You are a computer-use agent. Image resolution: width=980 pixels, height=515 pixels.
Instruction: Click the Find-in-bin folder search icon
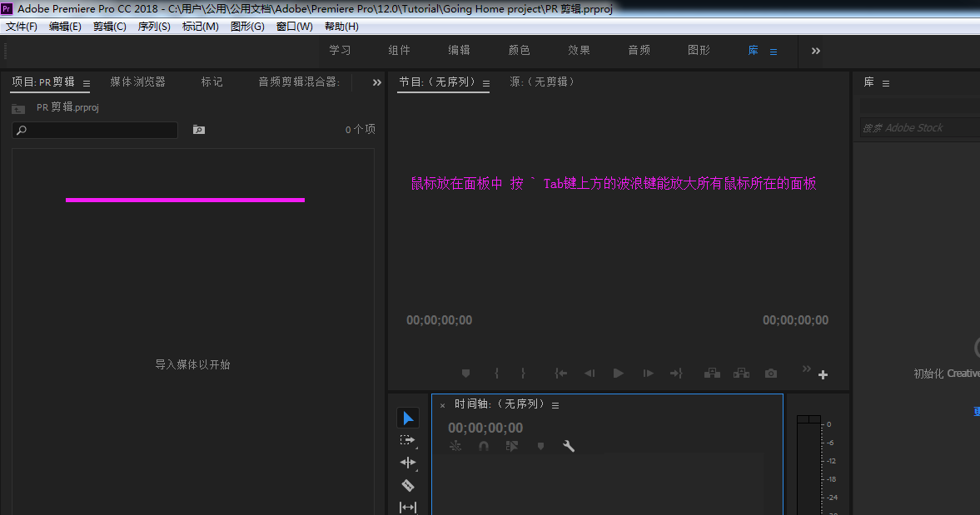point(199,130)
